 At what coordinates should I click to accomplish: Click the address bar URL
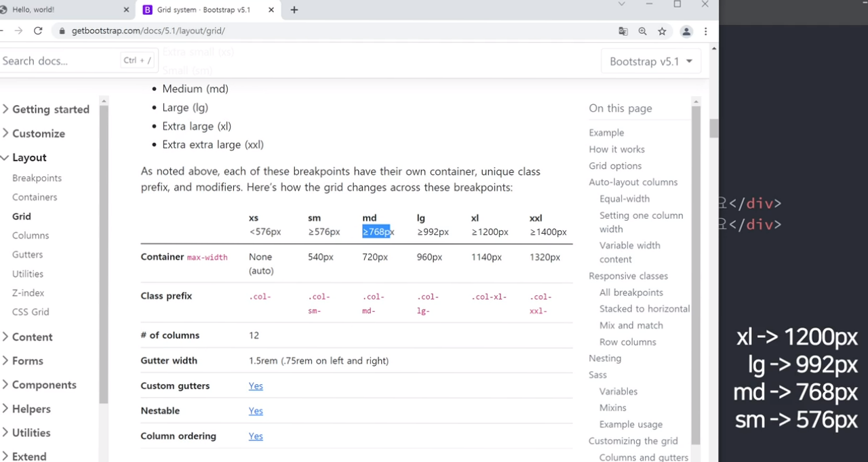pyautogui.click(x=149, y=31)
